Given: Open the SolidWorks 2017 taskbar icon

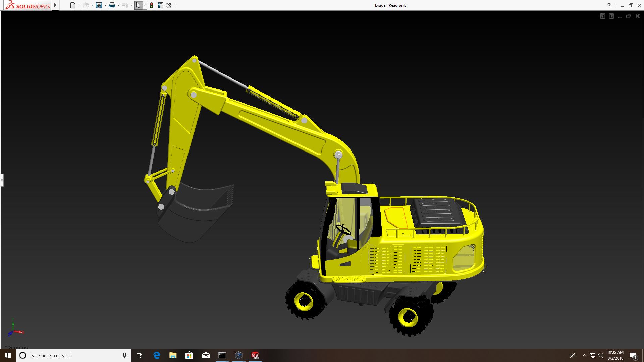Looking at the screenshot, I should coord(255,355).
